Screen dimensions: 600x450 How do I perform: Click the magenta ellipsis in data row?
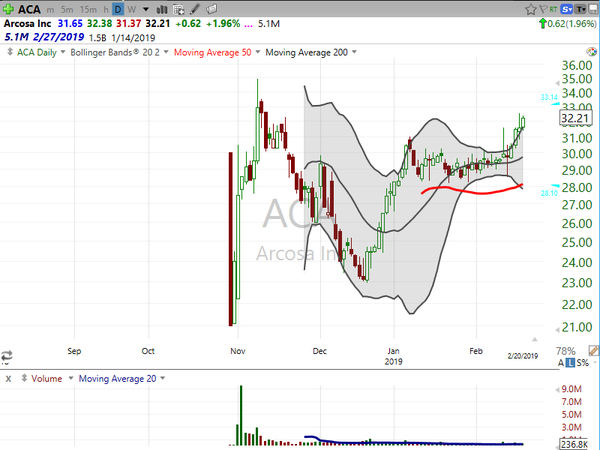point(248,24)
